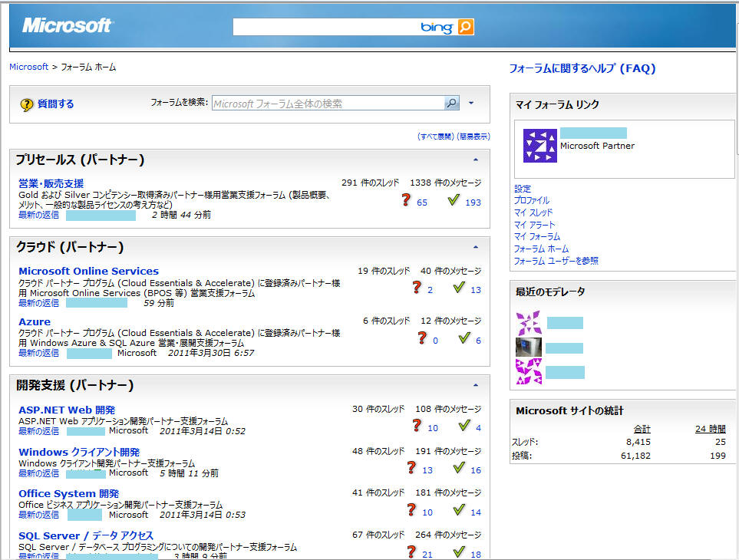This screenshot has width=739, height=560.
Task: Switch to 簡易表示 simple view
Action: pos(473,137)
